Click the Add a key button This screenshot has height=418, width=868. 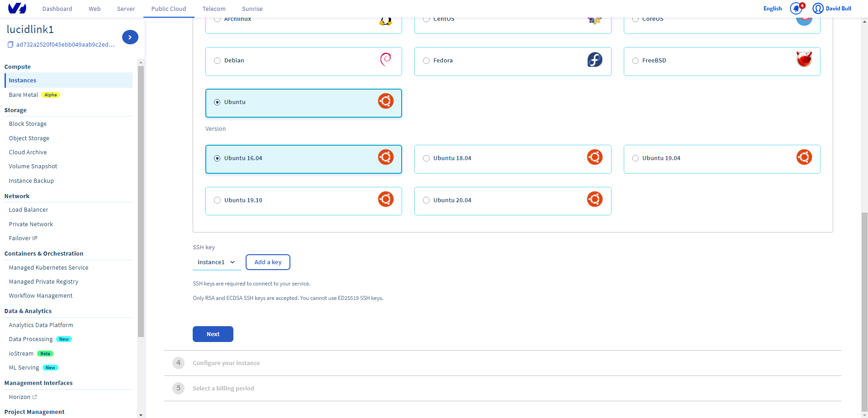[268, 262]
